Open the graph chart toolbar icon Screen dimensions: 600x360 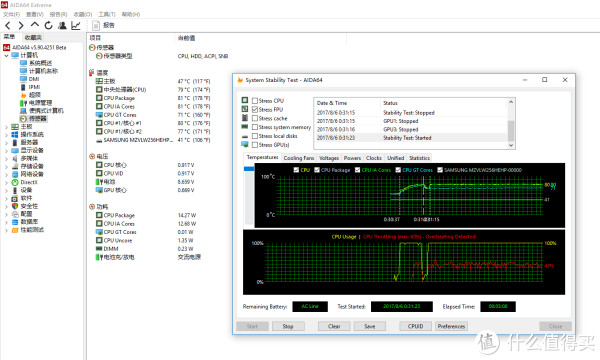pos(76,25)
